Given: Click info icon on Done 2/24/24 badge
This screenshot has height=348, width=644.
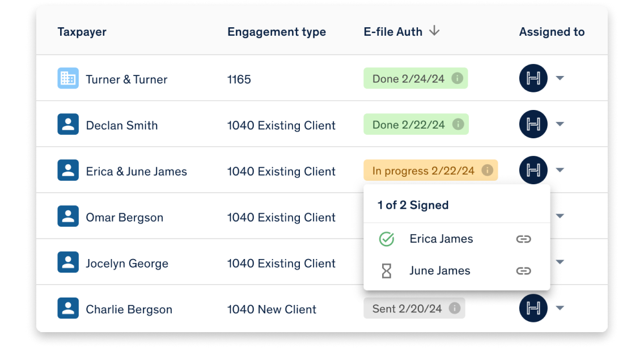Looking at the screenshot, I should click(457, 78).
